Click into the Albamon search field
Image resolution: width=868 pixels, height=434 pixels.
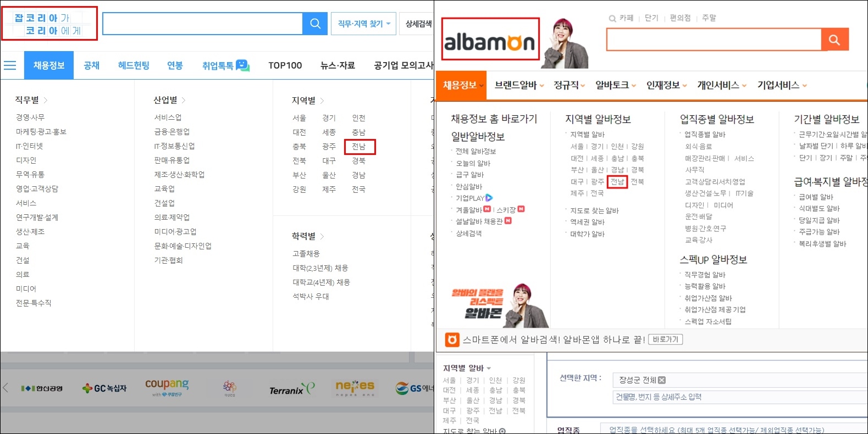point(714,40)
